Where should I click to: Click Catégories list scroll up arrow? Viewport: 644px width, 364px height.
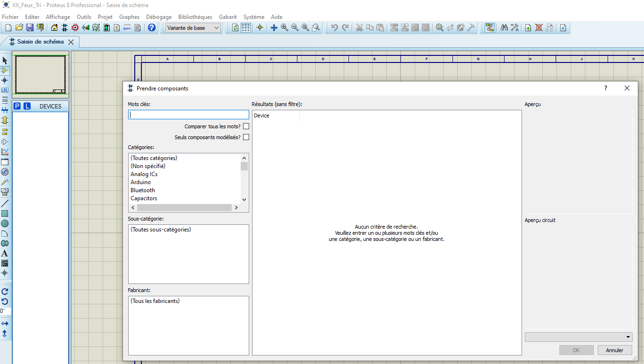(x=244, y=158)
